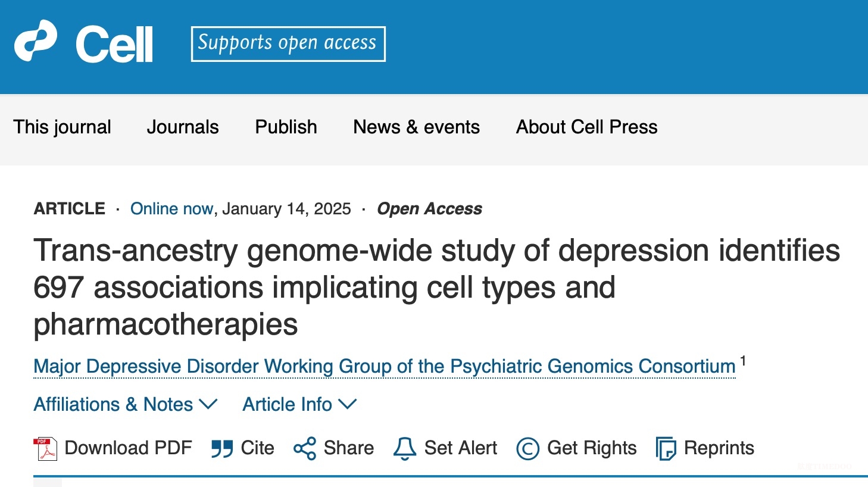Expand the Article Info chevron
Screen dimensions: 868x487
347,404
